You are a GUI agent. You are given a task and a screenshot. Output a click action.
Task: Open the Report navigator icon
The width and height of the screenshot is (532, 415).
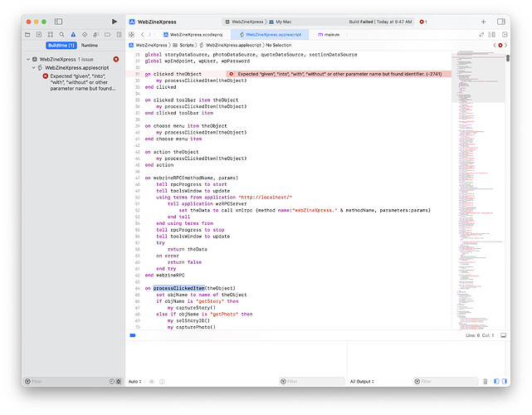tap(119, 35)
